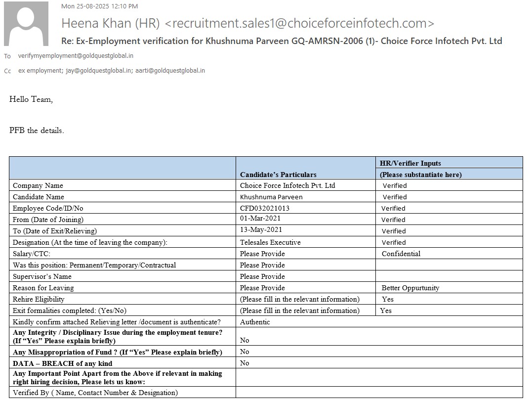The width and height of the screenshot is (532, 401).
Task: Click the Better Oppurtunity cell
Action: [x=410, y=288]
